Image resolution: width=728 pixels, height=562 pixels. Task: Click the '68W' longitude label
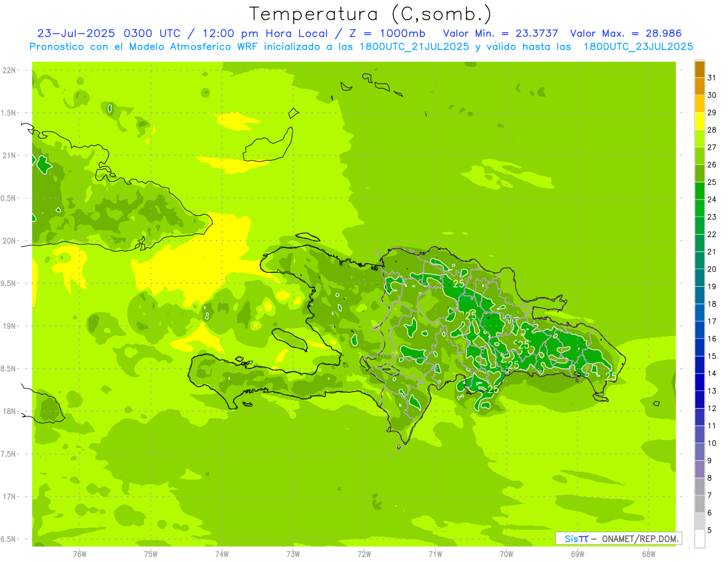coord(649,554)
